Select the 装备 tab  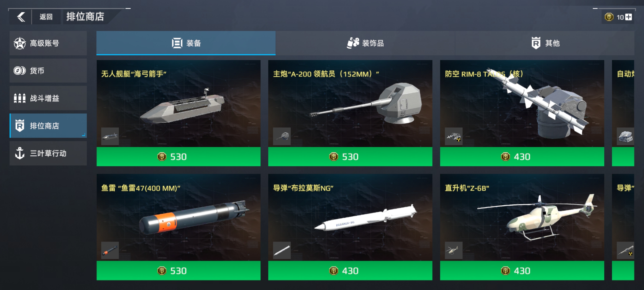pos(186,43)
